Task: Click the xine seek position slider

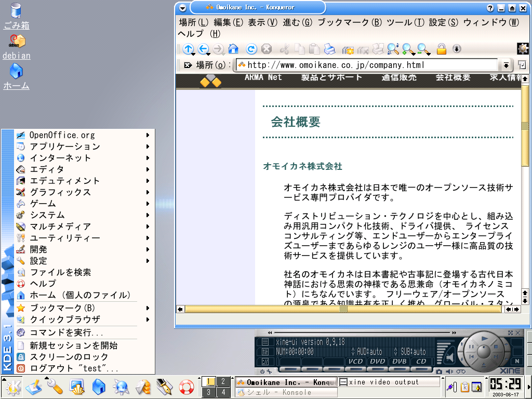Action: coord(362,333)
